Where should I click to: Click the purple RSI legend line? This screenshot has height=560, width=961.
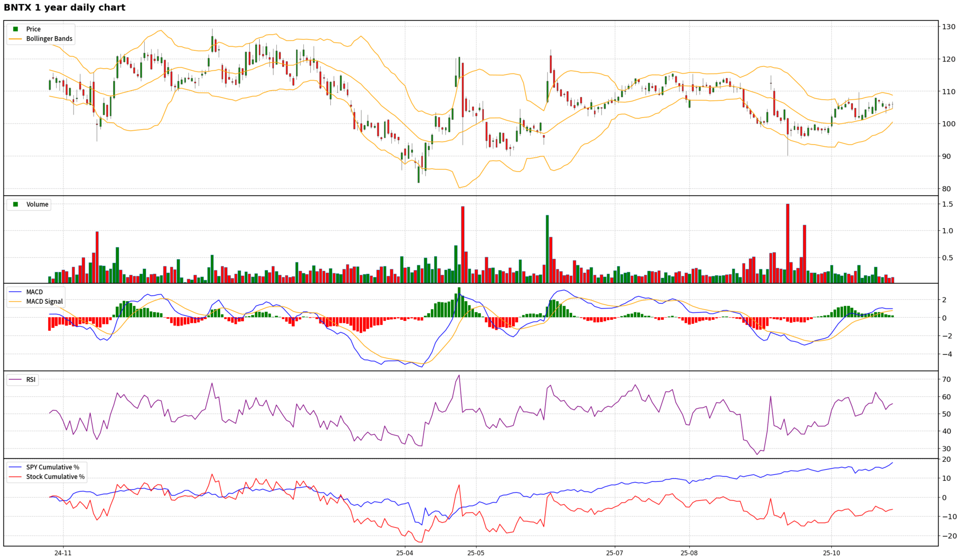coord(16,379)
